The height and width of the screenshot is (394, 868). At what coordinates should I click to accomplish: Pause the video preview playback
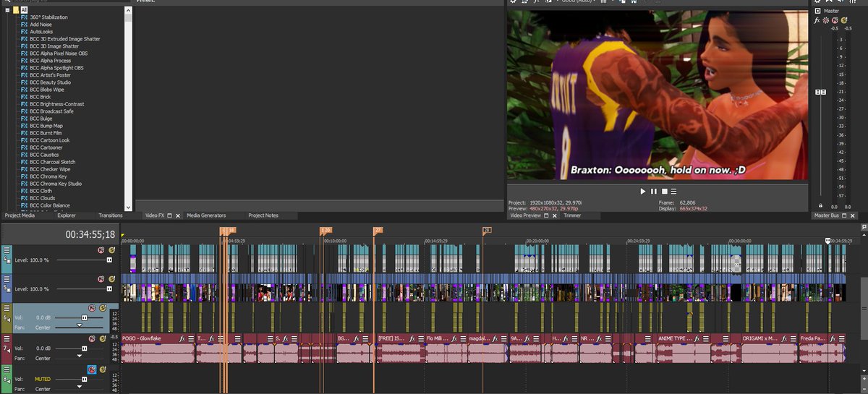click(x=654, y=191)
